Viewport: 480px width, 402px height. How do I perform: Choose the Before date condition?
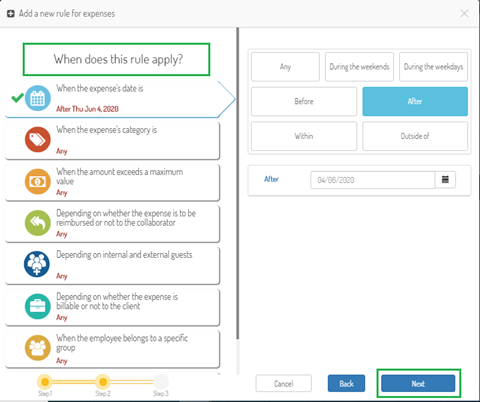coord(304,101)
